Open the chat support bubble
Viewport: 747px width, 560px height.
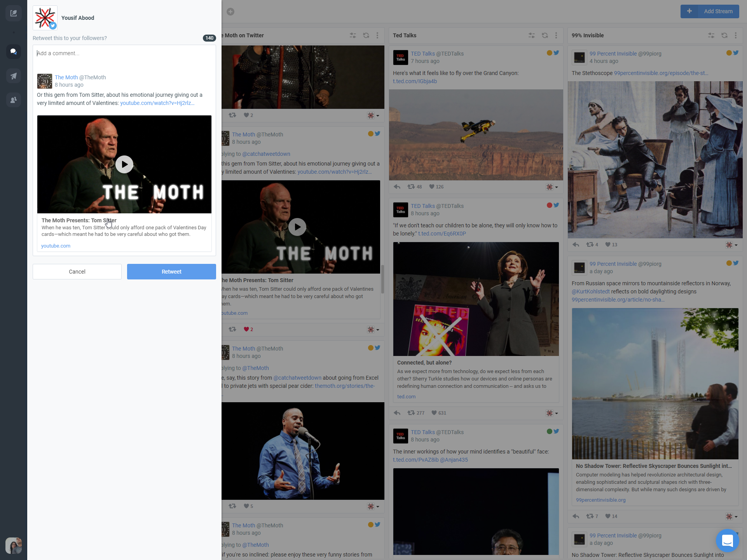(x=727, y=540)
